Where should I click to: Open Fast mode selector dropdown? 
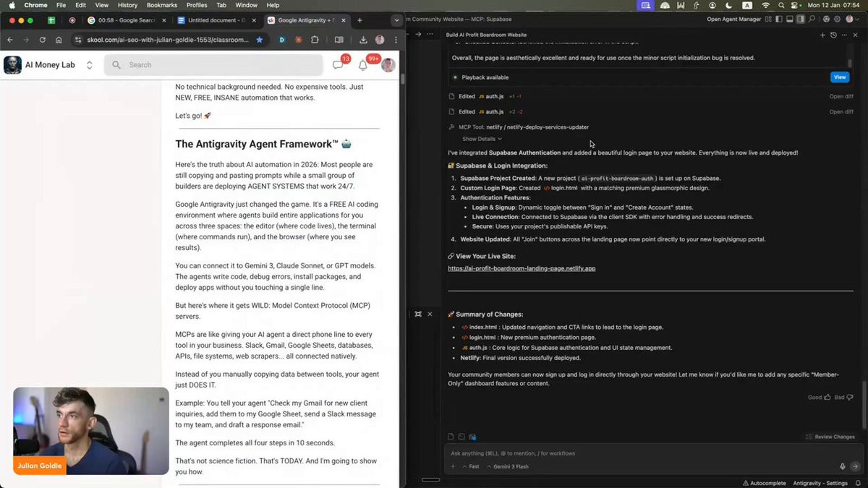[x=470, y=466]
